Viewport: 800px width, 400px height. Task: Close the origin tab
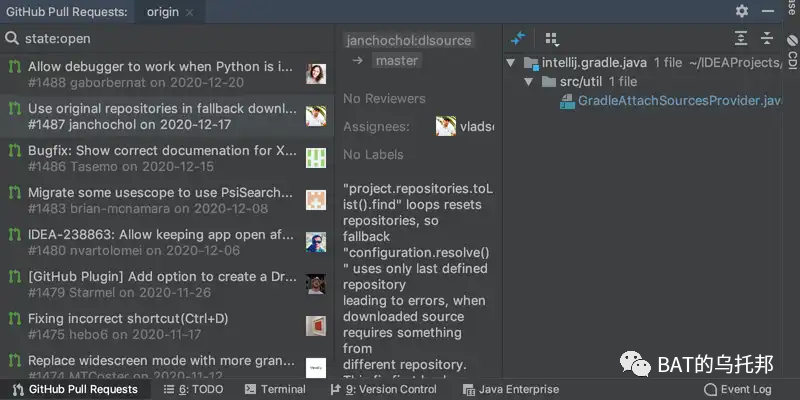click(x=190, y=13)
